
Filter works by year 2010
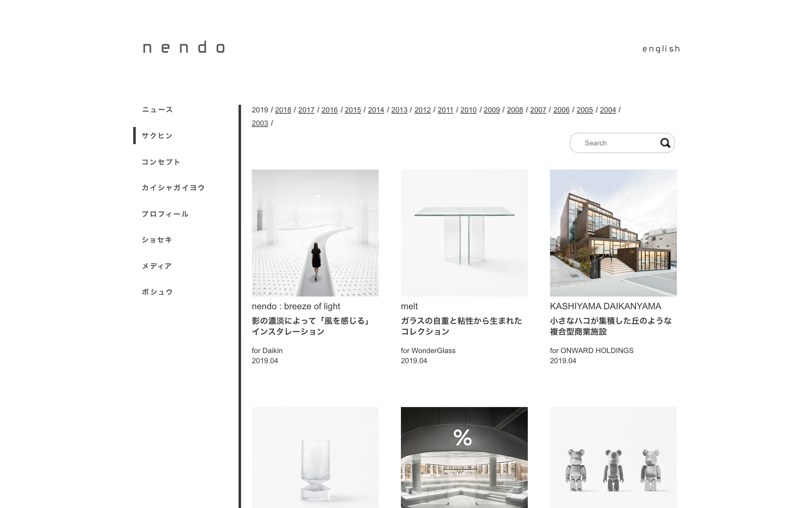click(468, 110)
